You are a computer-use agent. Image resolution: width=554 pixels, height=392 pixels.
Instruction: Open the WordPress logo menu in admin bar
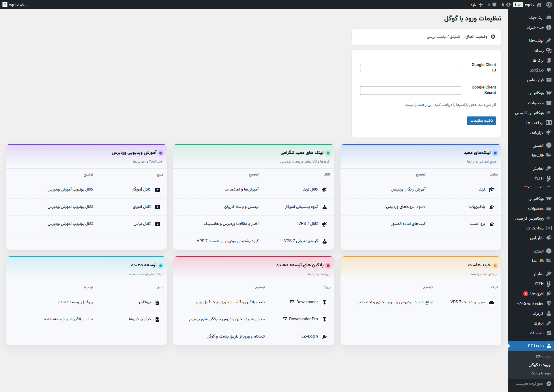549,5
